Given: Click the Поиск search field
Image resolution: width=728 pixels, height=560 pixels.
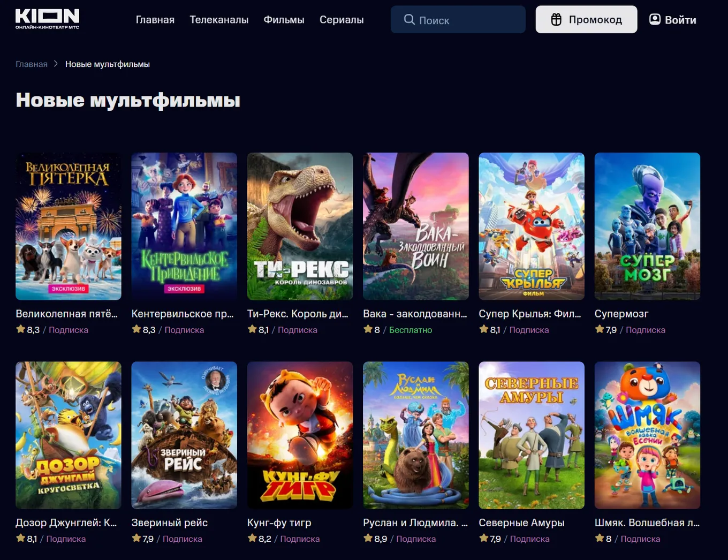Looking at the screenshot, I should click(x=458, y=20).
